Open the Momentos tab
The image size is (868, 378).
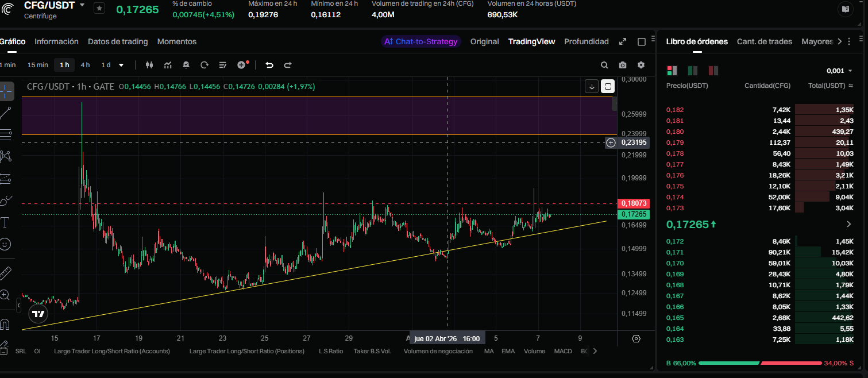177,41
